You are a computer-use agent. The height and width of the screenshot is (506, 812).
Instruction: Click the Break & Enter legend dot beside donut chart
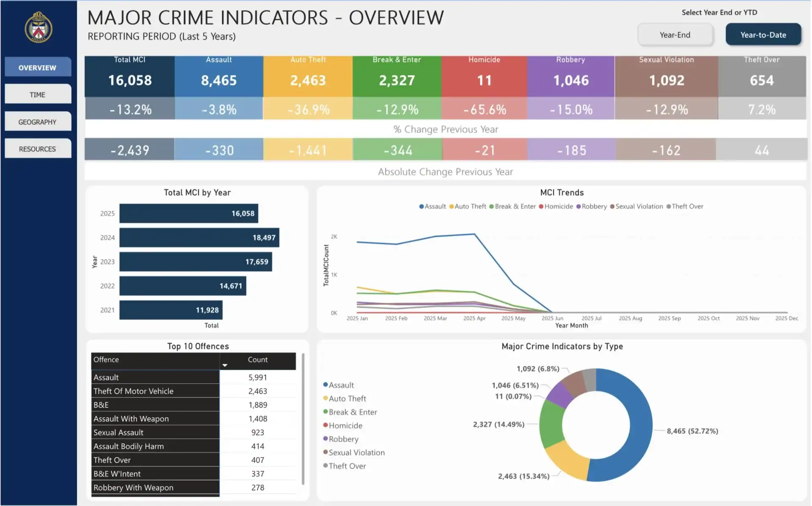[x=325, y=412]
